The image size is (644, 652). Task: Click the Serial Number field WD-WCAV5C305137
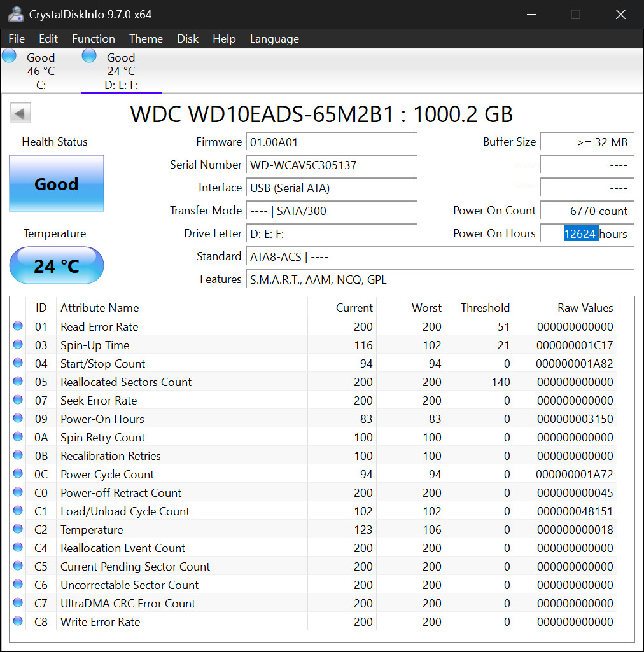tap(331, 165)
